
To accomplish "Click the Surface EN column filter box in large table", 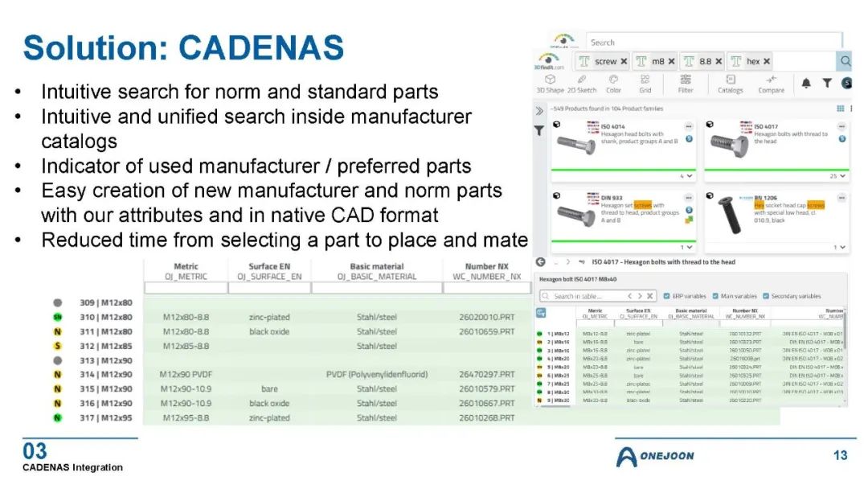I will click(269, 288).
